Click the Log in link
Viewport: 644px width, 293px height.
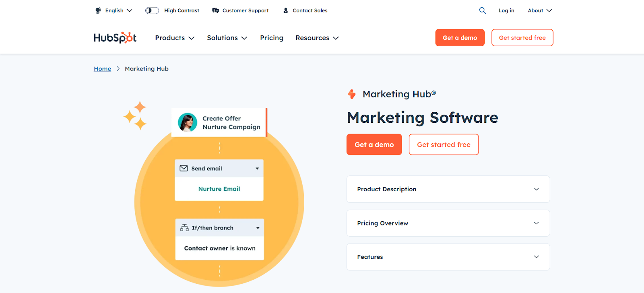tap(506, 10)
